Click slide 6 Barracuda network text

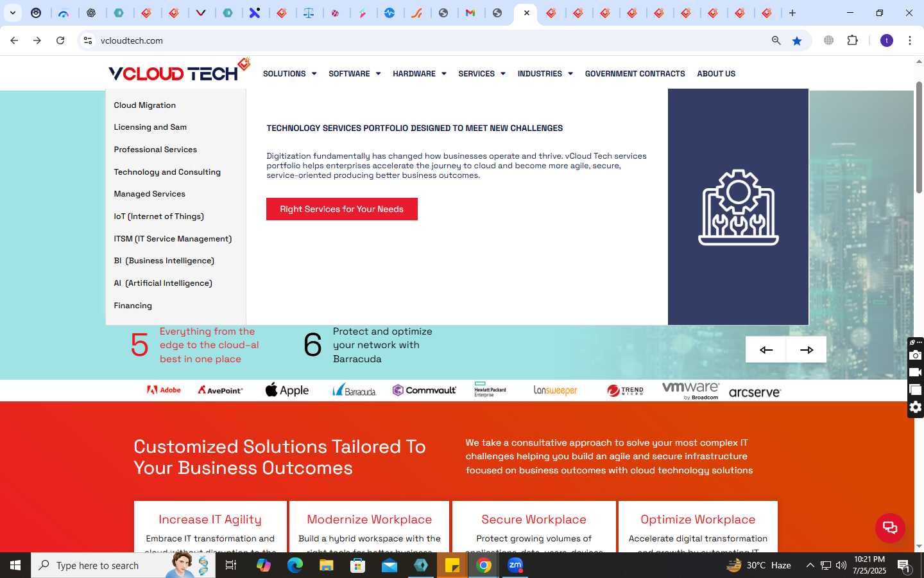point(382,345)
